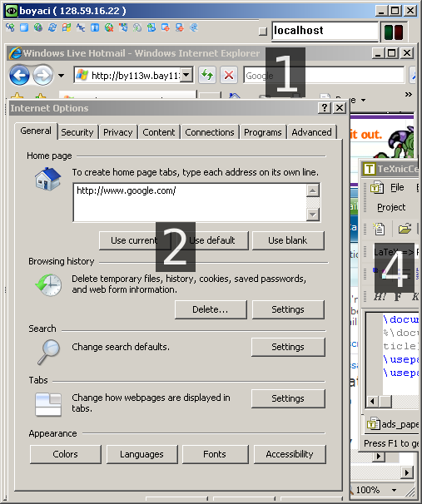Image resolution: width=422 pixels, height=504 pixels.
Task: Send Start key via Windows flag icon
Action: pos(67,27)
